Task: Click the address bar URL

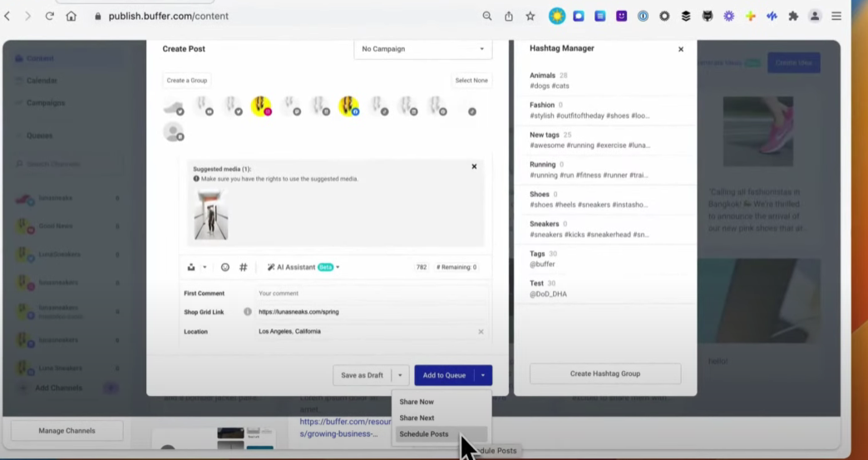Action: click(168, 16)
